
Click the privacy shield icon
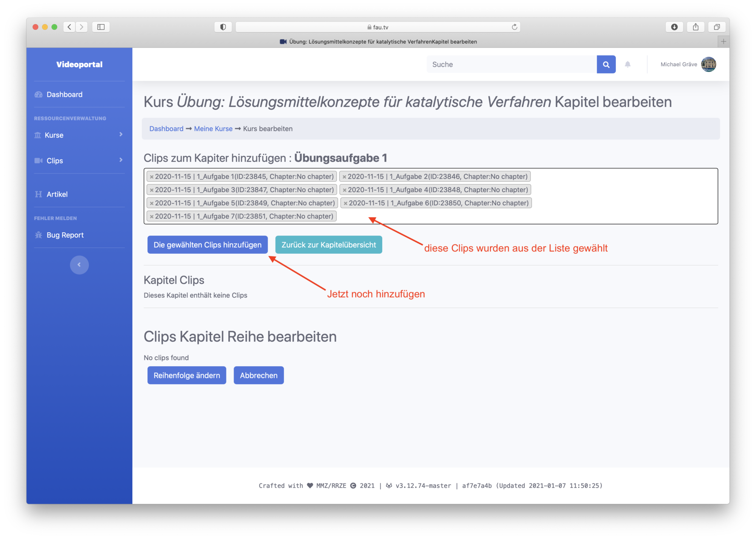coord(223,27)
